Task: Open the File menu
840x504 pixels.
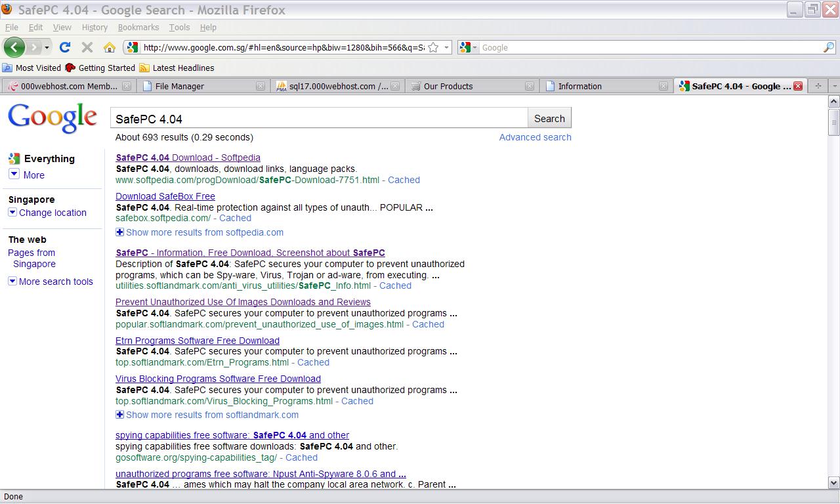Action: pos(11,27)
